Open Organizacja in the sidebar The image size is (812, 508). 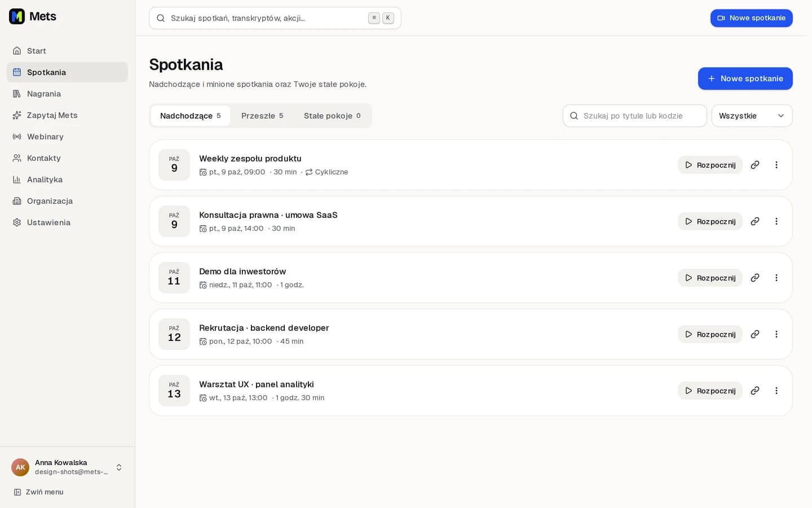pos(67,201)
